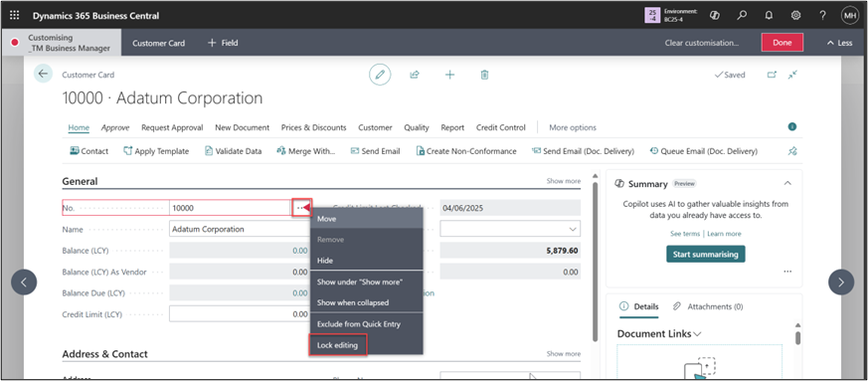The width and height of the screenshot is (868, 381).
Task: Open the Approve action tab
Action: [115, 127]
